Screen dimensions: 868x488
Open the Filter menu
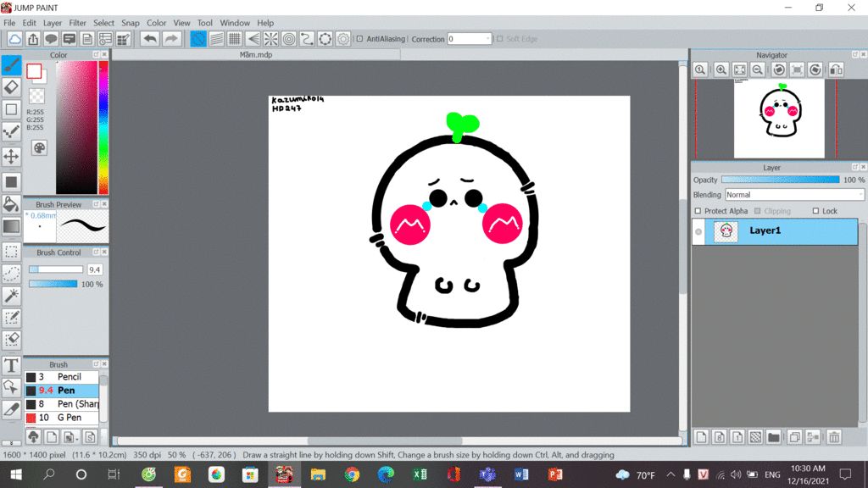(x=77, y=23)
